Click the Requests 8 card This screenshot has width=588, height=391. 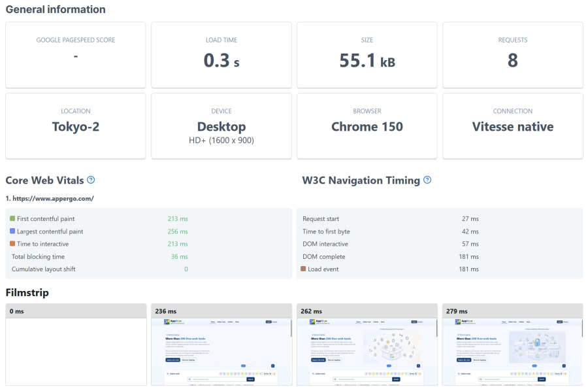pos(513,55)
